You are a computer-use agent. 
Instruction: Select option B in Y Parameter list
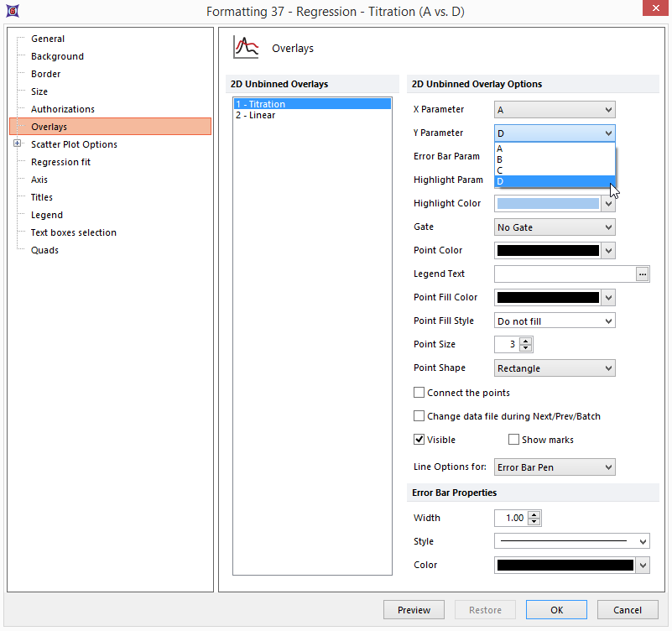[500, 159]
